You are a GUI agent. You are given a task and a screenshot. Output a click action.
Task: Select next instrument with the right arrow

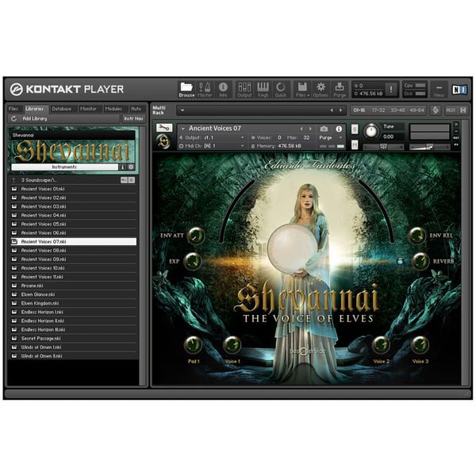(310, 129)
